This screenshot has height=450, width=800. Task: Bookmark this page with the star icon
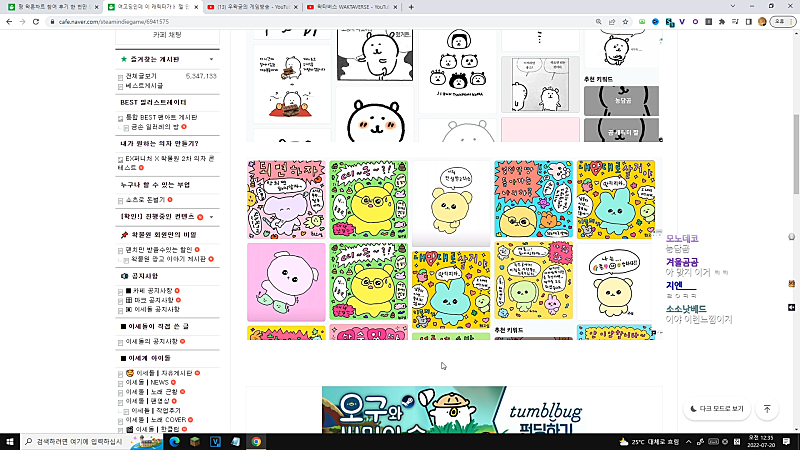625,22
